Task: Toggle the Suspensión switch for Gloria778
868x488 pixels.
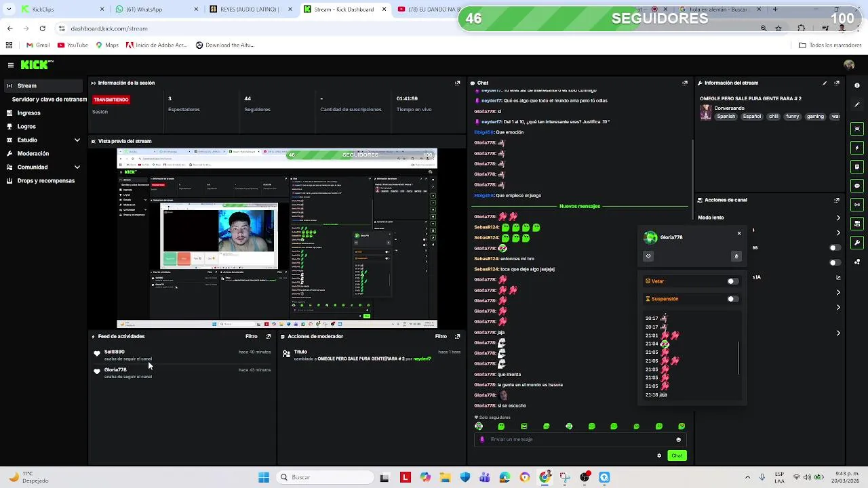Action: point(732,299)
